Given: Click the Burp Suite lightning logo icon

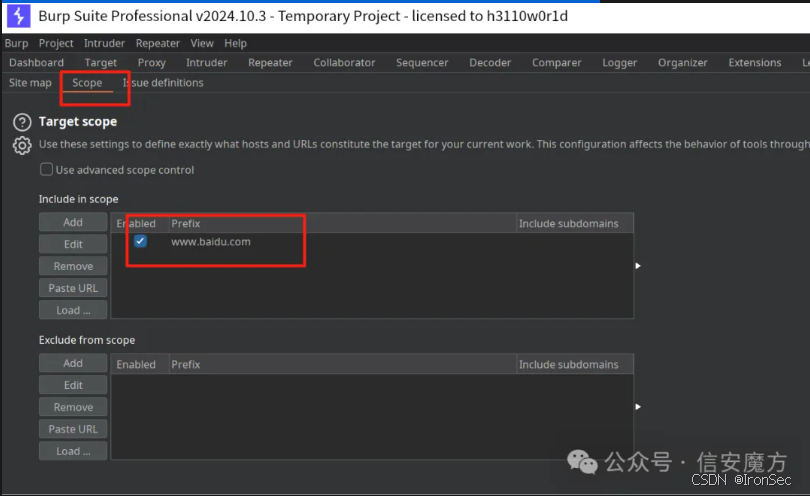Looking at the screenshot, I should [19, 16].
